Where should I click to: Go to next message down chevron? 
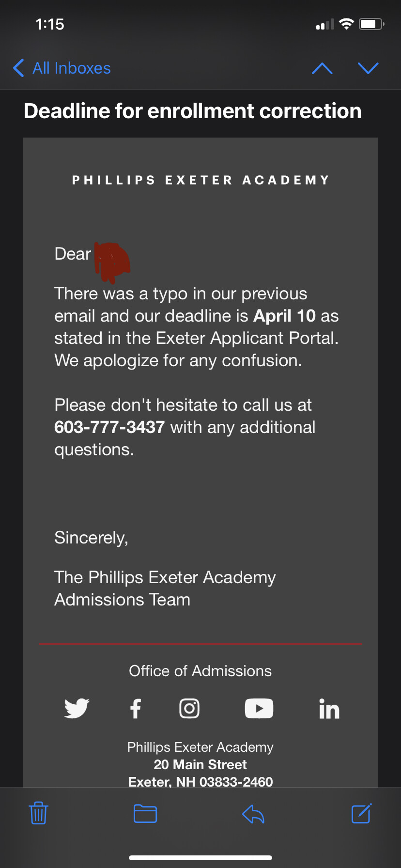(x=368, y=68)
